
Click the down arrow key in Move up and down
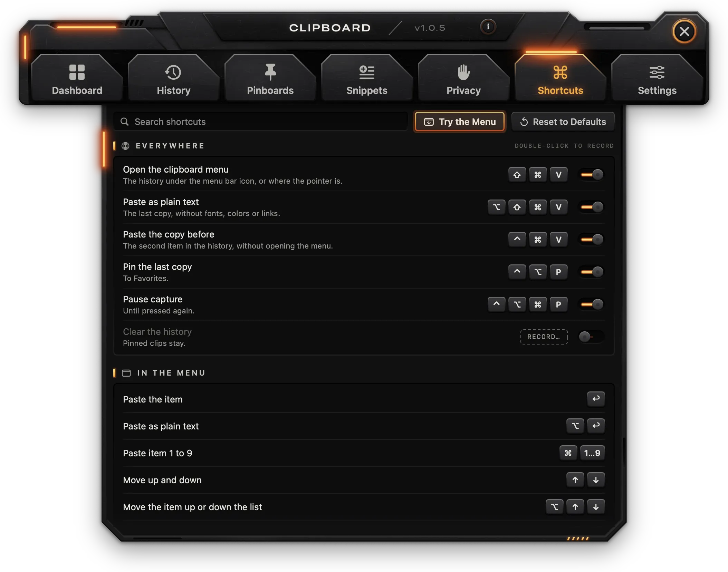tap(596, 480)
